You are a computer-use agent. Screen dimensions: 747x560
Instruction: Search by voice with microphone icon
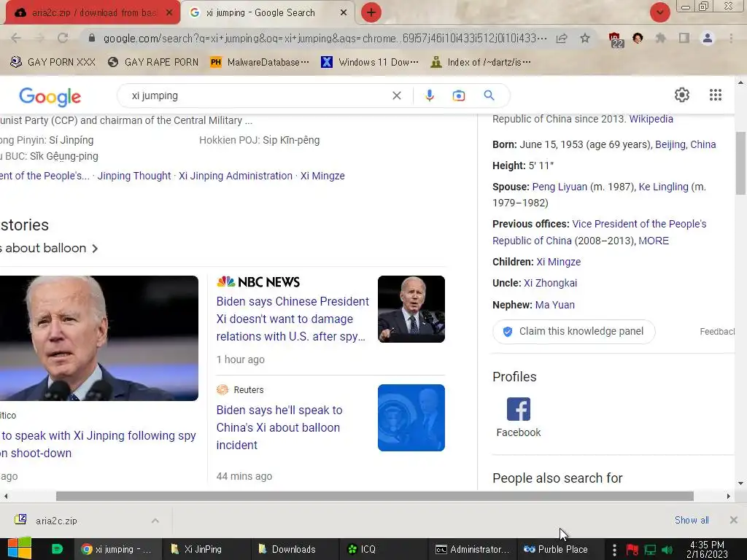429,96
